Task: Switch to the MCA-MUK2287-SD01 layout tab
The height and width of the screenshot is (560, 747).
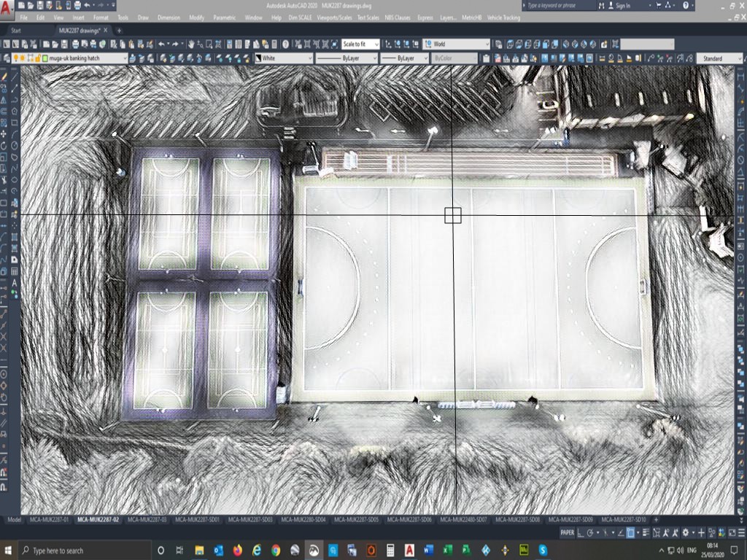Action: (204, 520)
